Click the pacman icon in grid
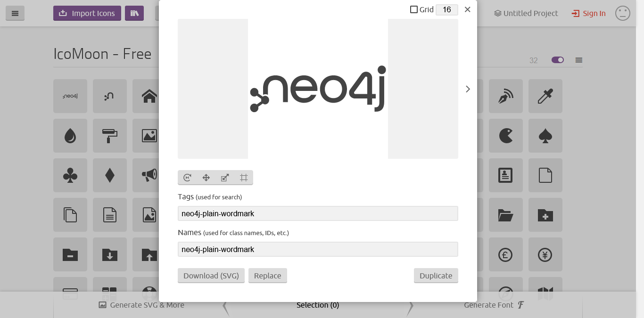 (x=506, y=136)
